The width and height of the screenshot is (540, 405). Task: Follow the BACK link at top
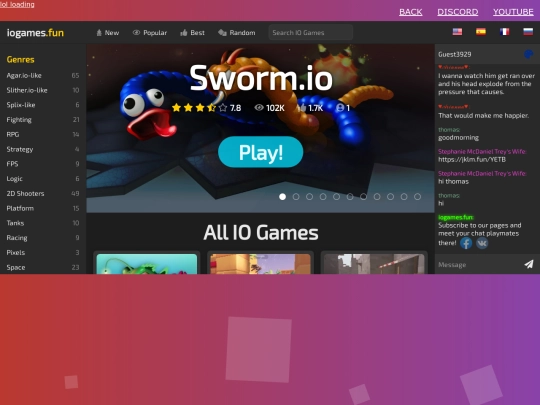point(411,12)
